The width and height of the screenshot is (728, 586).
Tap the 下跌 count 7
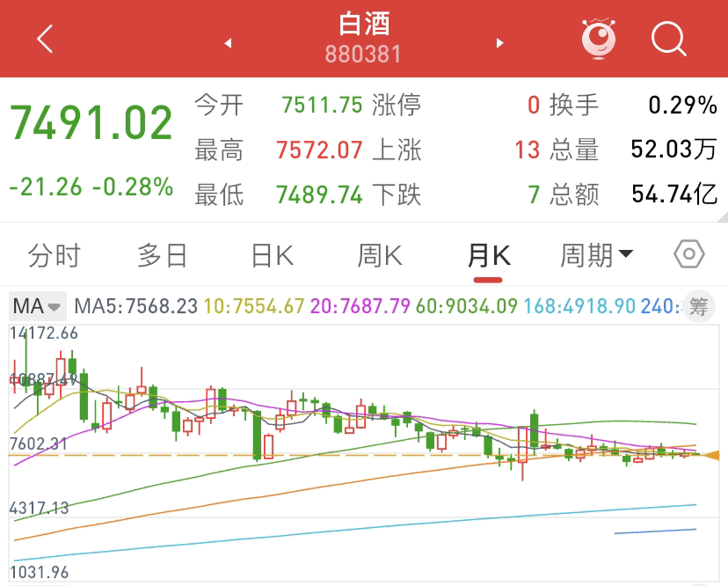tap(534, 194)
